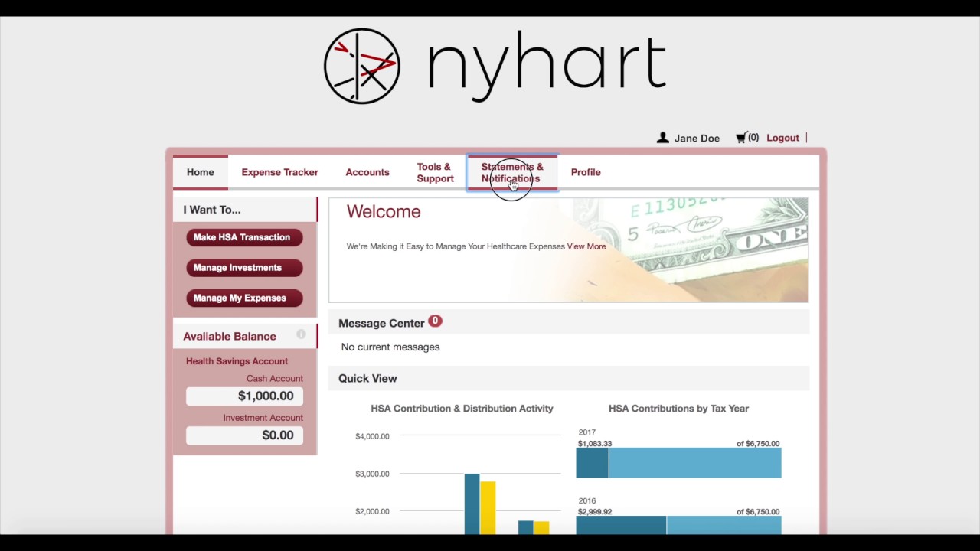Viewport: 980px width, 551px height.
Task: Click the $1,000.00 cash account balance
Action: [244, 396]
